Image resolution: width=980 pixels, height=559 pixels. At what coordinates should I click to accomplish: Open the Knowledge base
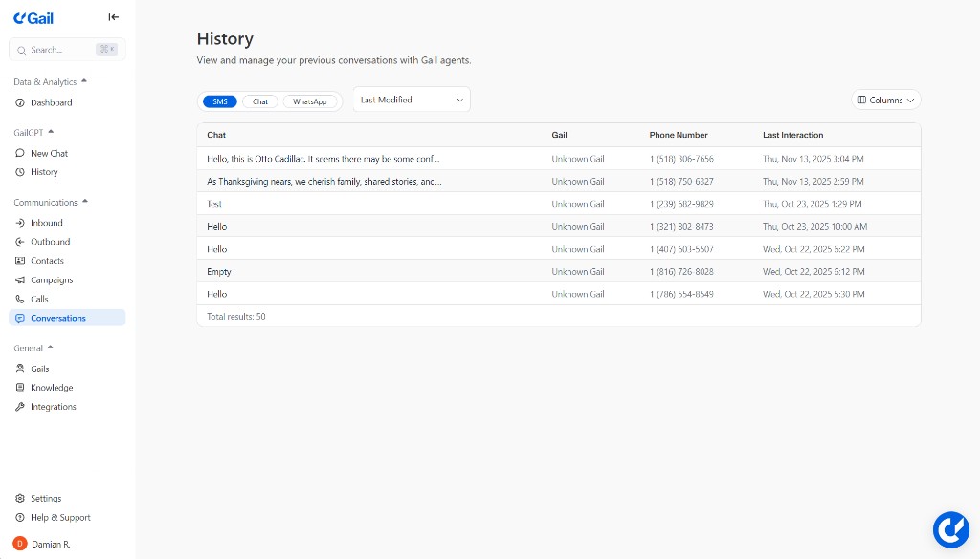coord(50,387)
